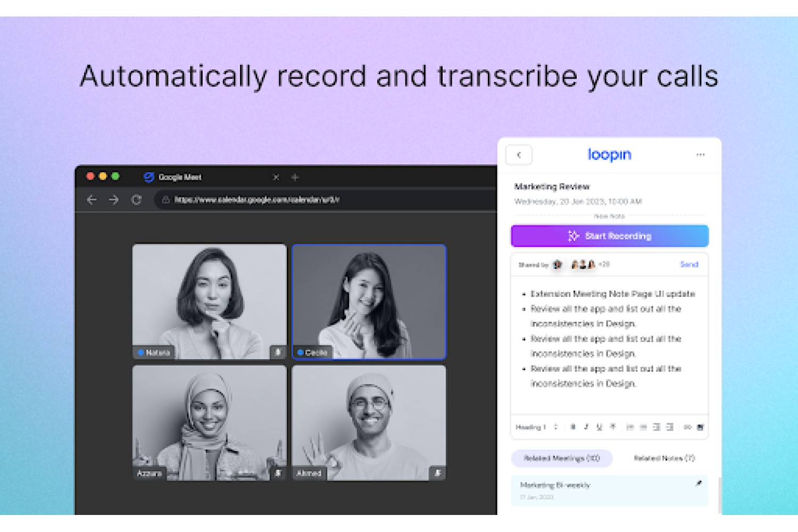The width and height of the screenshot is (798, 532).
Task: Click the mic icon on Azzura's tile
Action: pyautogui.click(x=278, y=473)
